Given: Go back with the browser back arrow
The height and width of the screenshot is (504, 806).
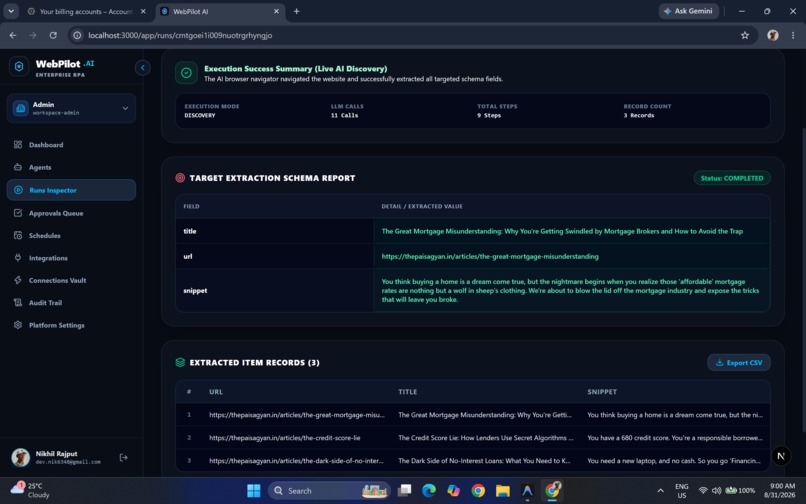Looking at the screenshot, I should (13, 35).
